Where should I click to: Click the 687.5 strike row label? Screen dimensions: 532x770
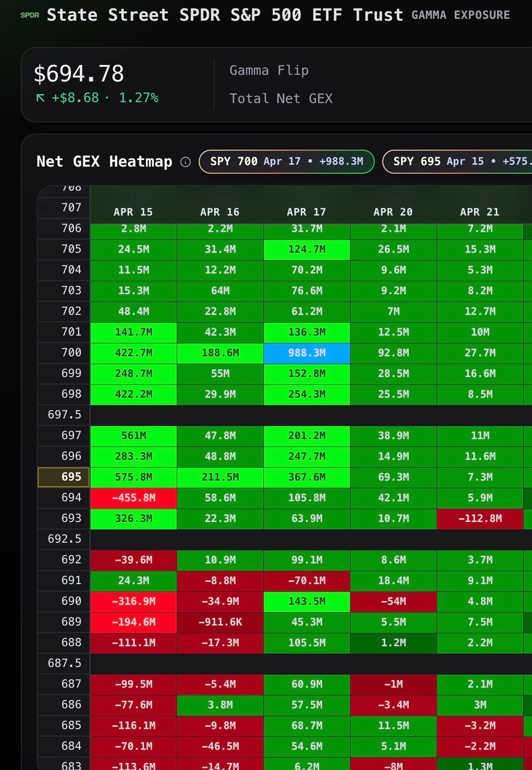click(64, 663)
